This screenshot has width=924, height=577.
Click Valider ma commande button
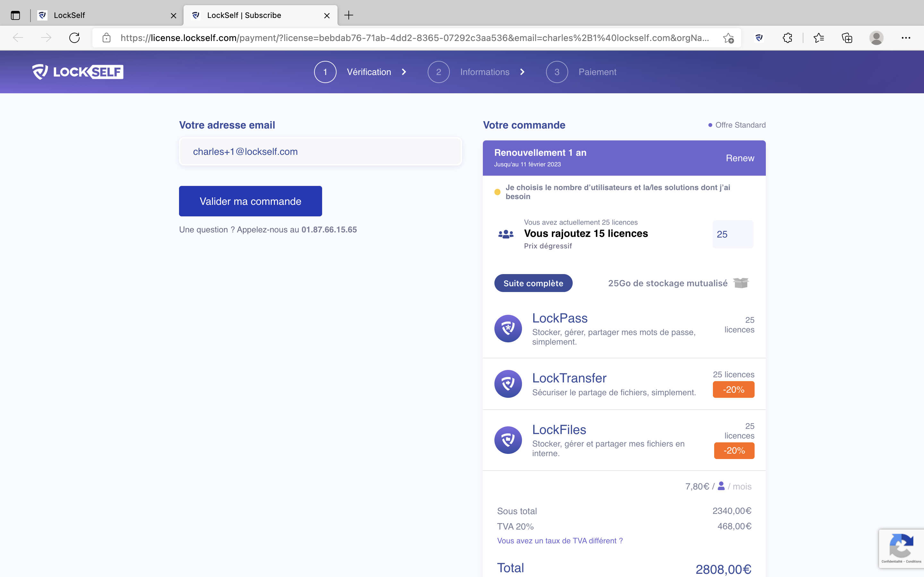(251, 201)
